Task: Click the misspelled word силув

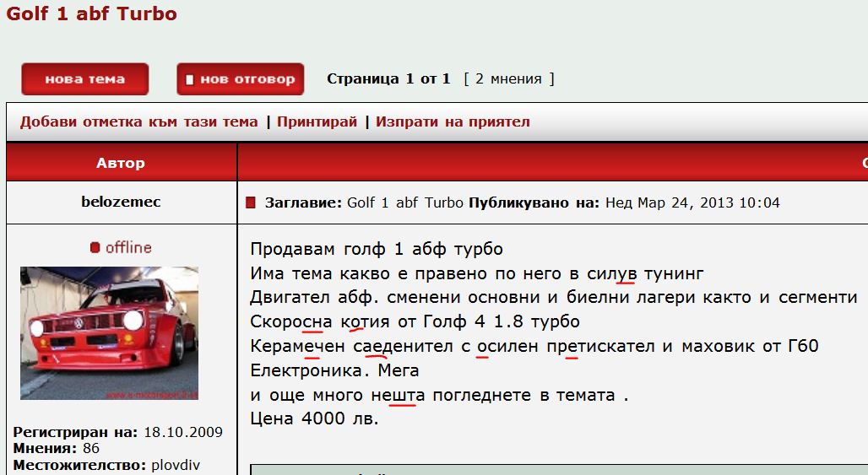Action: (612, 273)
